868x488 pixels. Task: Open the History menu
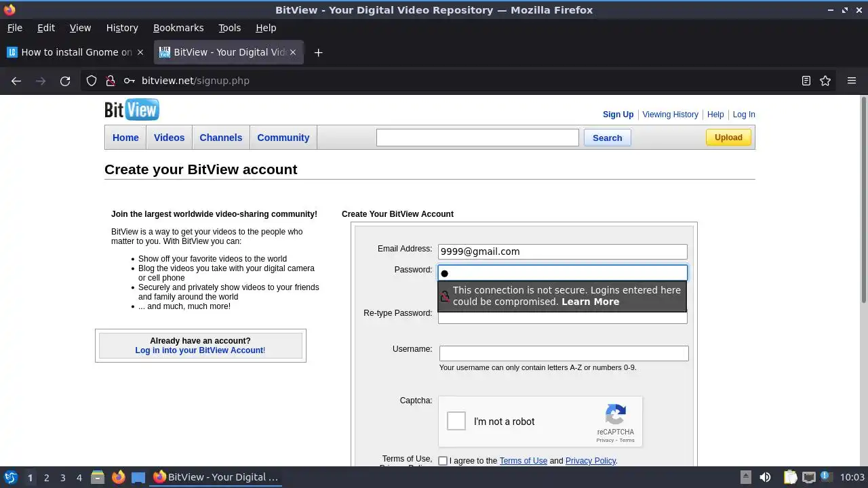(x=122, y=28)
